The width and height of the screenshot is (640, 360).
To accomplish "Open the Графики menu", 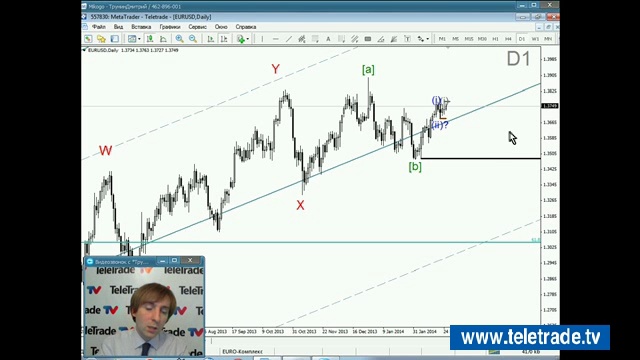I will 170,27.
